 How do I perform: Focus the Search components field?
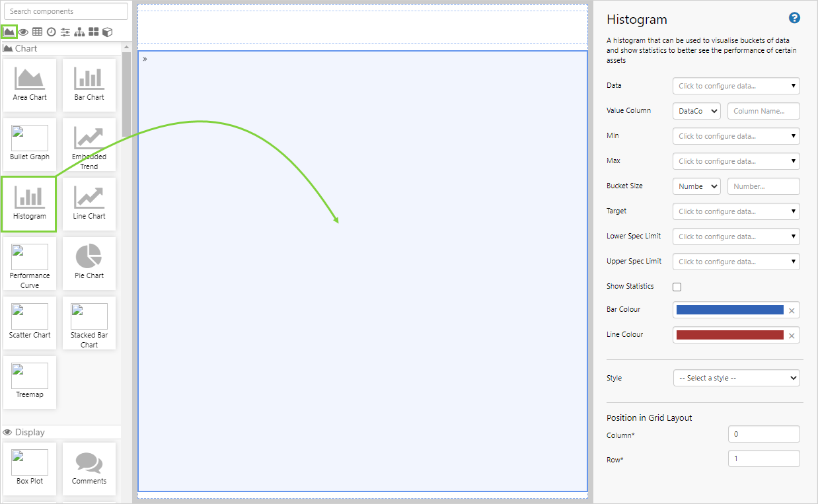pos(66,11)
